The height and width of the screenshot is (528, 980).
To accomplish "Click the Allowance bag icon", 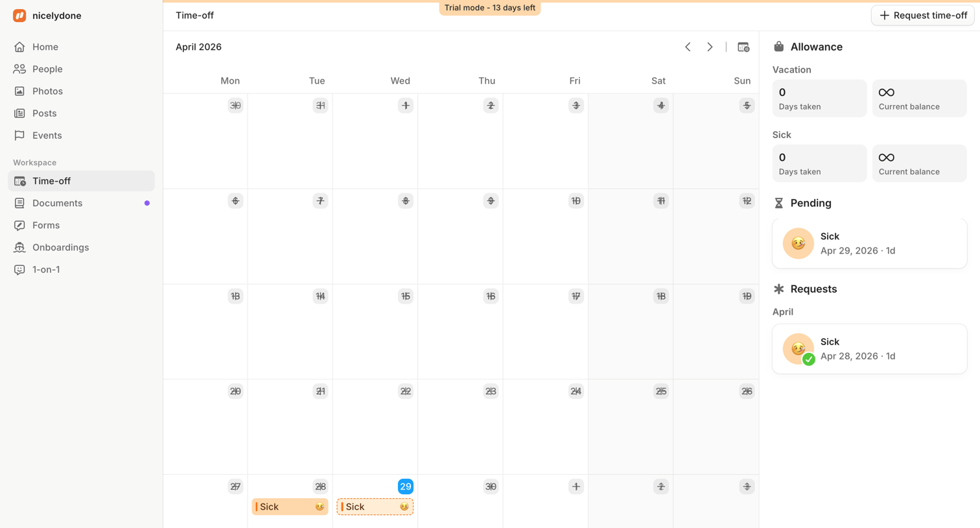I will pos(779,47).
